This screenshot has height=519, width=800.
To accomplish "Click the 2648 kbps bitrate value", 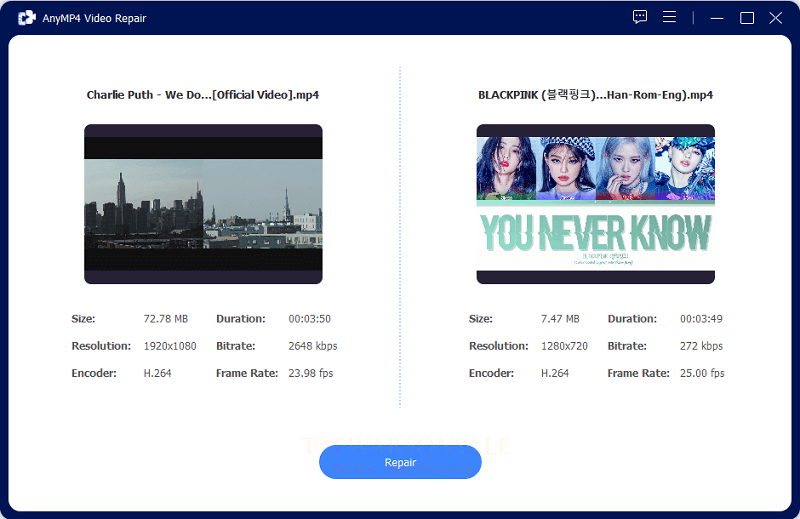I will [x=313, y=346].
